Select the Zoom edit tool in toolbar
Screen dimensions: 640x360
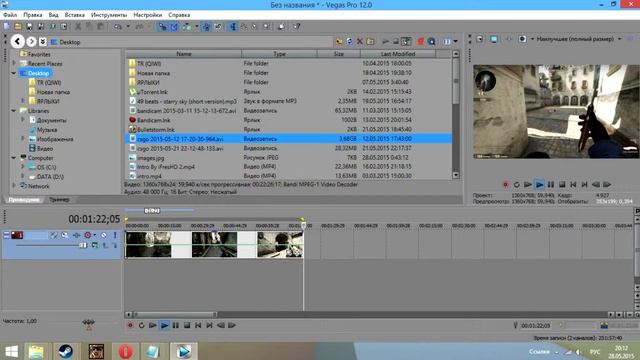coord(267,27)
